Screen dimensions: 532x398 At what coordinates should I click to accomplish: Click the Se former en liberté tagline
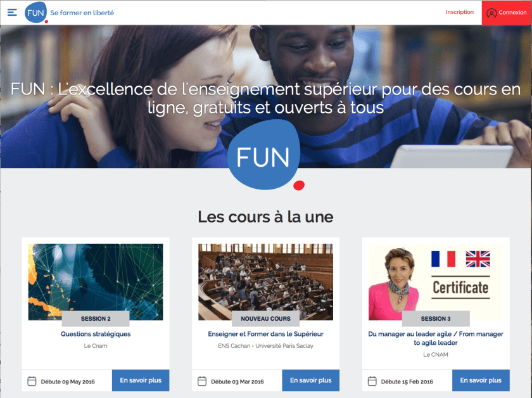pyautogui.click(x=82, y=13)
